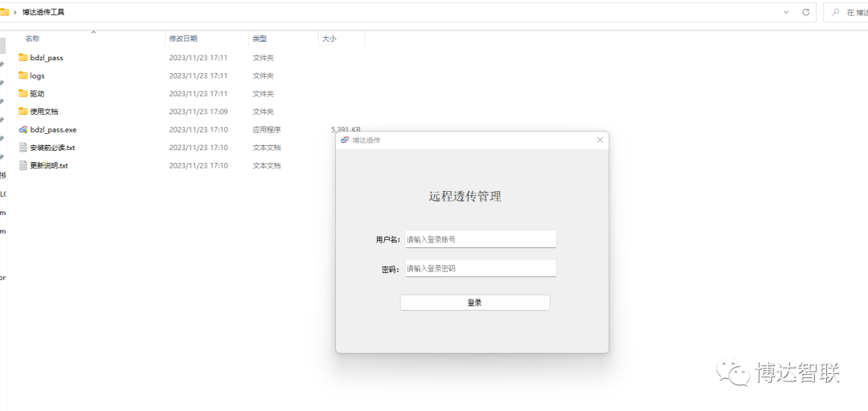Image resolution: width=868 pixels, height=411 pixels.
Task: Select the 安装前必读.txt file icon
Action: [x=23, y=147]
